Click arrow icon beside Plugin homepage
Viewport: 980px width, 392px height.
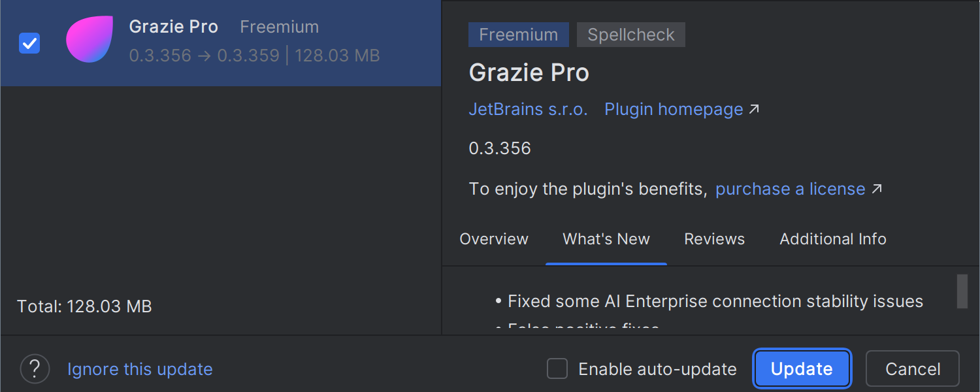[x=754, y=110]
